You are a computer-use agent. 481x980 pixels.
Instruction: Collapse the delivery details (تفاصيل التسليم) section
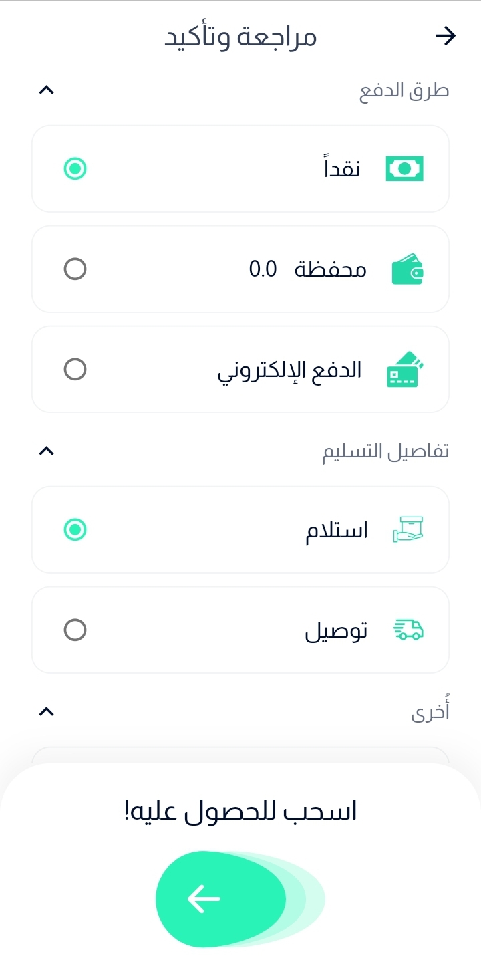point(46,451)
